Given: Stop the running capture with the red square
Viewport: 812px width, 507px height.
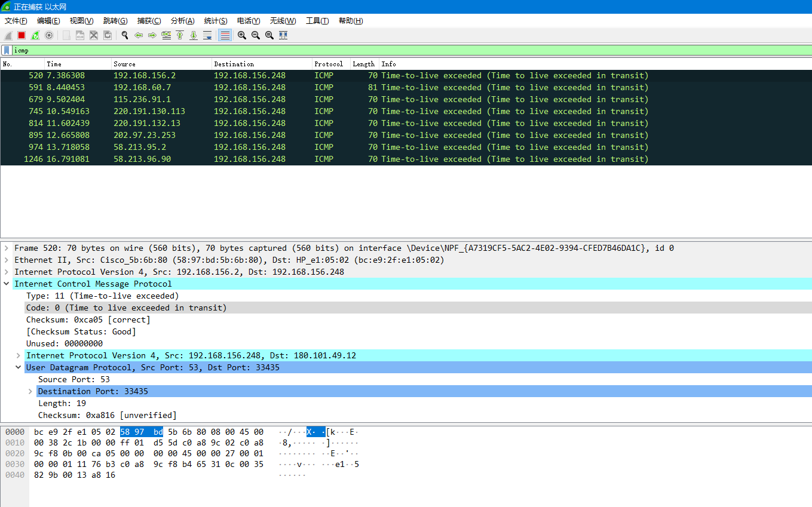Looking at the screenshot, I should click(22, 35).
